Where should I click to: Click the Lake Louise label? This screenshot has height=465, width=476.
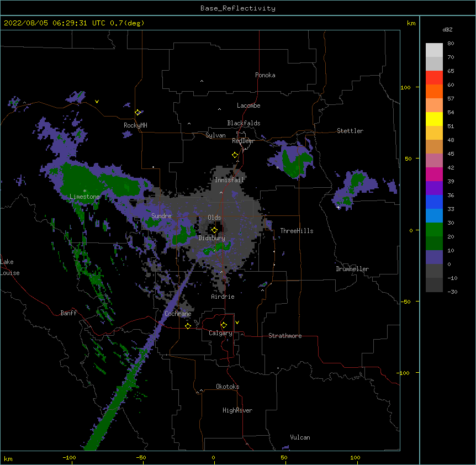coord(10,267)
